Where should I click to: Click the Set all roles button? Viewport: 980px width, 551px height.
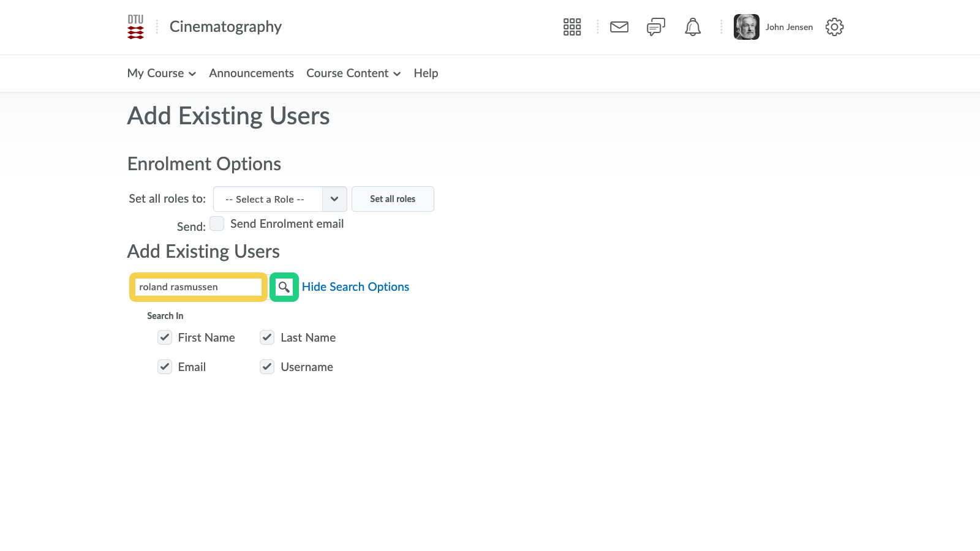click(x=393, y=199)
